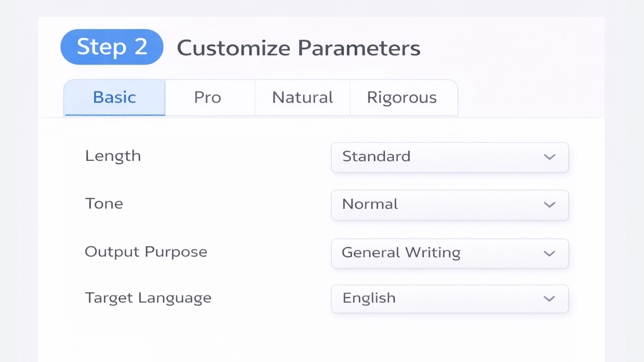The height and width of the screenshot is (362, 644).
Task: Click the chevron arrow in Length dropdown
Action: coord(549,157)
